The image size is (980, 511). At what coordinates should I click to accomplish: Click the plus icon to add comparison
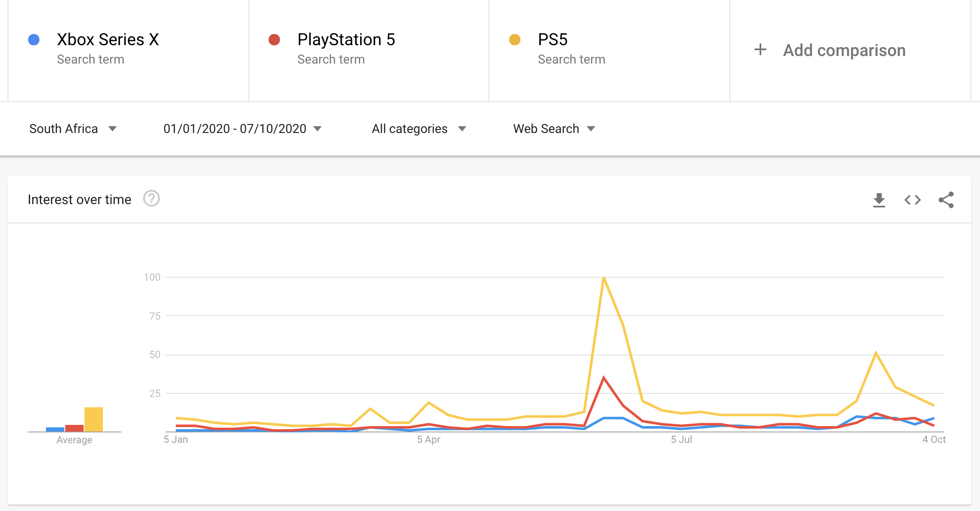(x=760, y=50)
